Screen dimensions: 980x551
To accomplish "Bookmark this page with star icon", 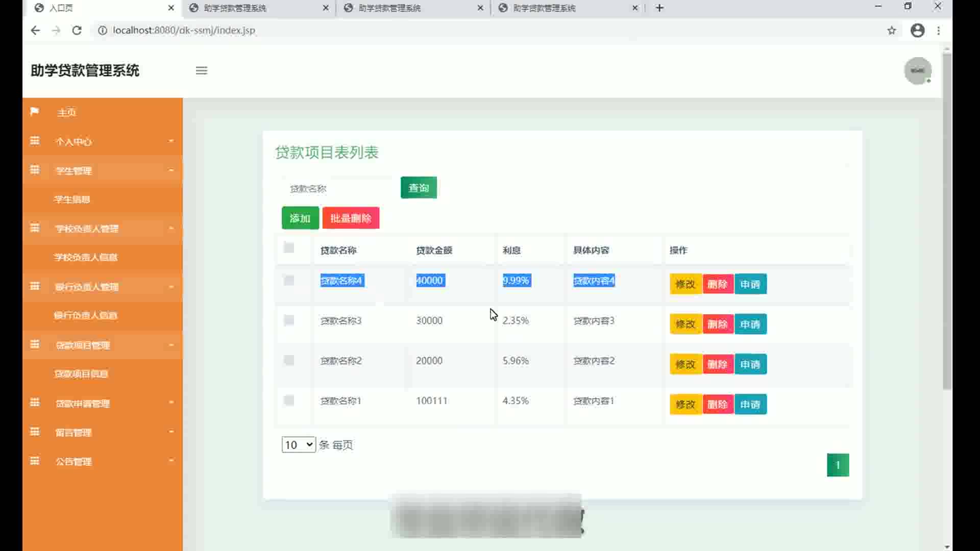I will click(x=891, y=31).
